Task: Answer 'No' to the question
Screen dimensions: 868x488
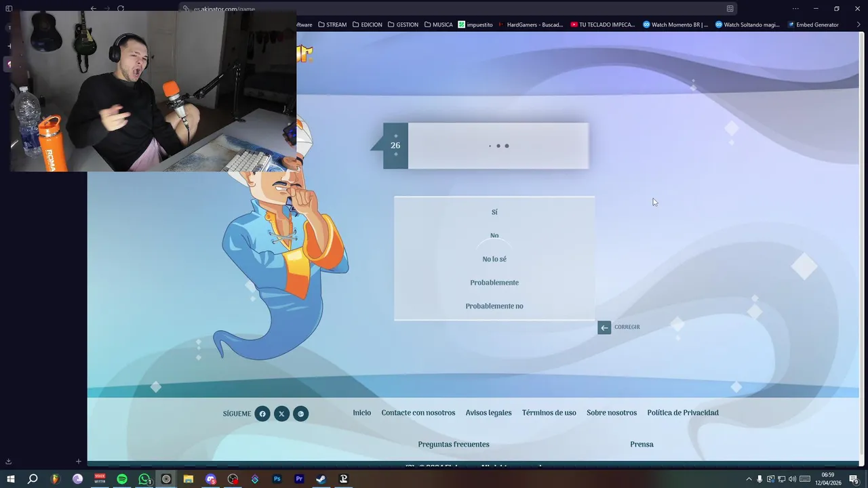Action: (494, 236)
